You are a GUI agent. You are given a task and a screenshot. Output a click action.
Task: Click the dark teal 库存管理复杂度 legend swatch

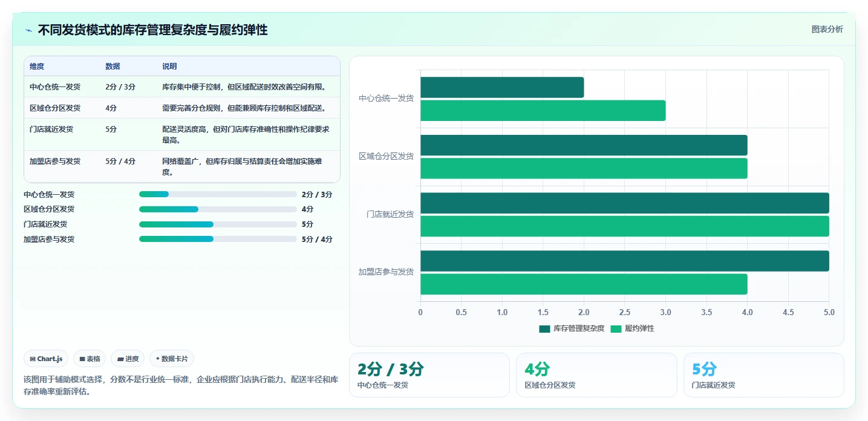pos(544,328)
